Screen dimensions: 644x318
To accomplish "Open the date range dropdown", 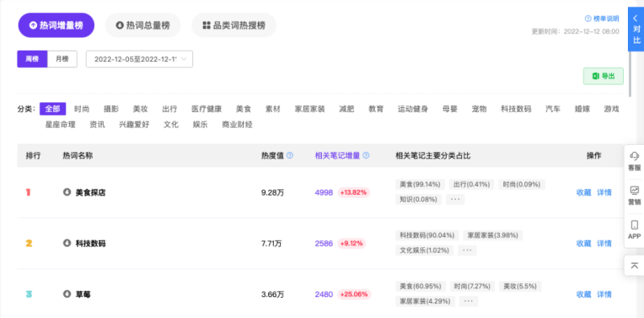I will pyautogui.click(x=139, y=59).
